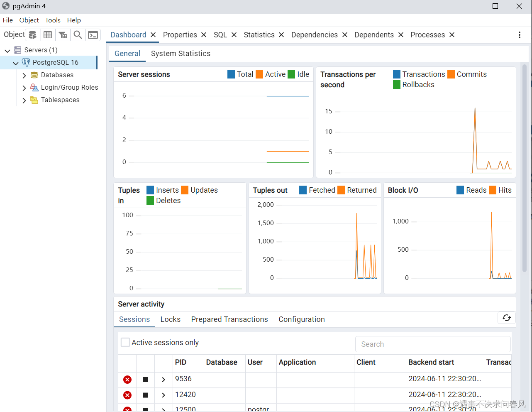Screen dimensions: 532x412
Task: Open the vertical three-dot options menu
Action: point(520,35)
